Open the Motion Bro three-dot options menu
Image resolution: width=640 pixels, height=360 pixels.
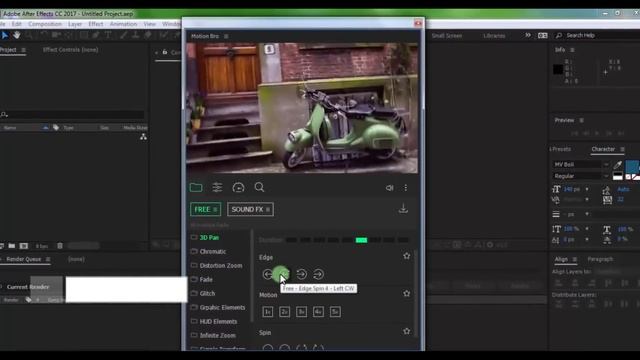tap(406, 188)
